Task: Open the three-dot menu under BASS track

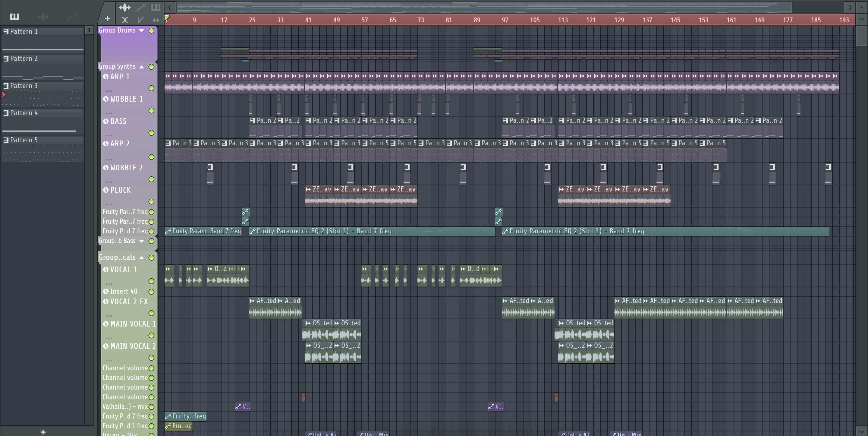Action: click(x=109, y=135)
